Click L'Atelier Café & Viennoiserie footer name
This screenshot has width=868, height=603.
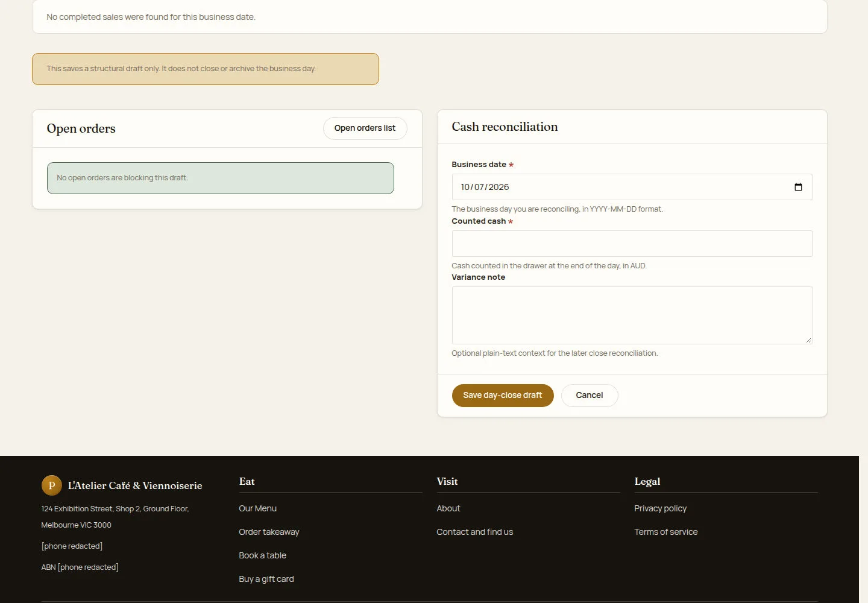(x=135, y=485)
